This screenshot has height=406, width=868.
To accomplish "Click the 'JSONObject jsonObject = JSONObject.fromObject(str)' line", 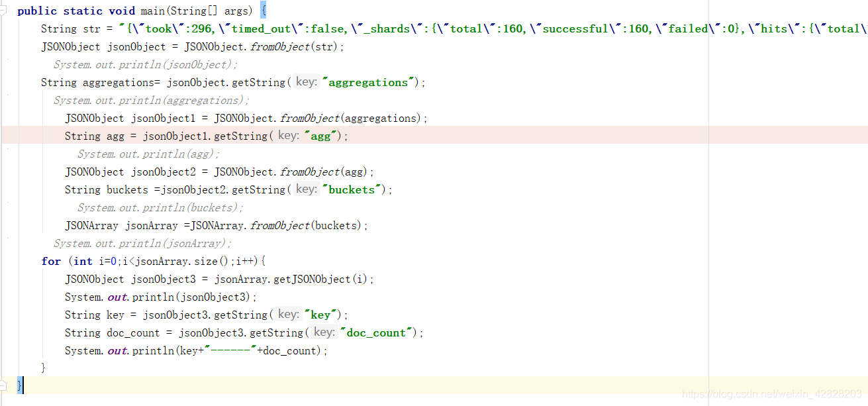I will 193,47.
